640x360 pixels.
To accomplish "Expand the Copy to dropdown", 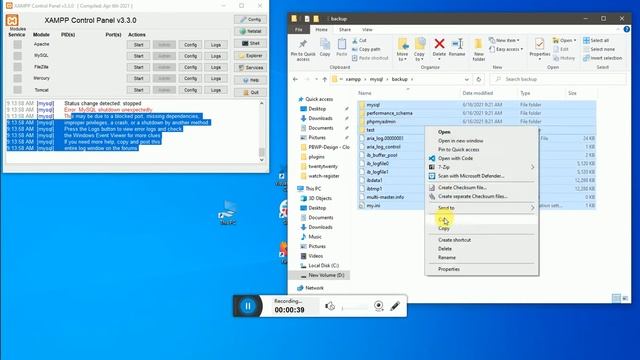I will click(x=419, y=56).
